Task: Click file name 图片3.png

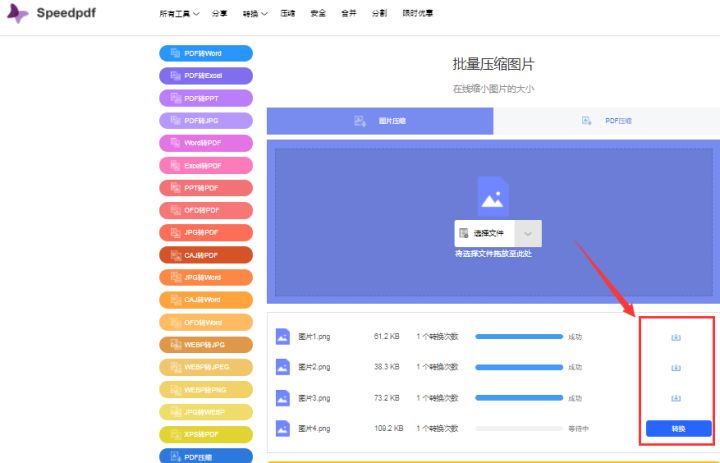Action: coord(314,398)
